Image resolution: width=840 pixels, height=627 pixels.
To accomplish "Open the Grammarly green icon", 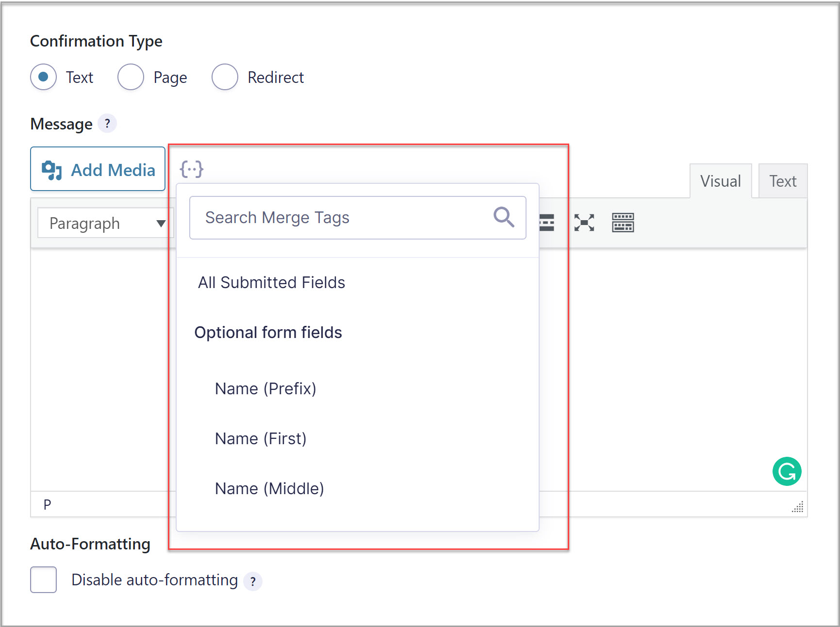I will point(787,471).
